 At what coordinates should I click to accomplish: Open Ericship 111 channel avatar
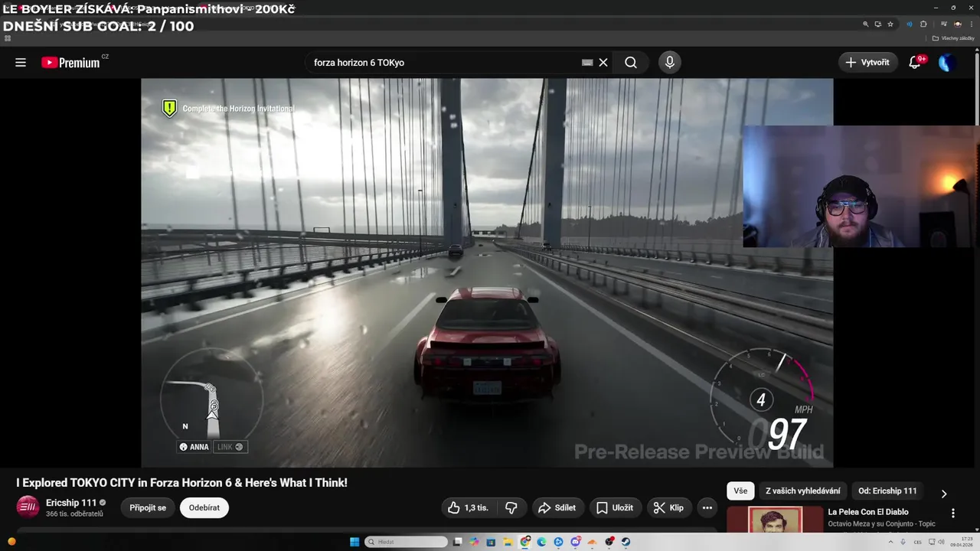point(28,507)
